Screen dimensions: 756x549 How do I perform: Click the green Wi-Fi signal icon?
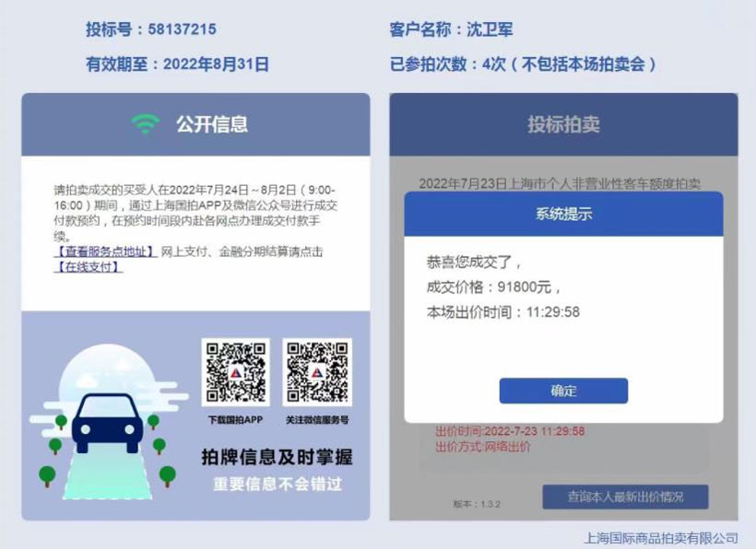146,123
